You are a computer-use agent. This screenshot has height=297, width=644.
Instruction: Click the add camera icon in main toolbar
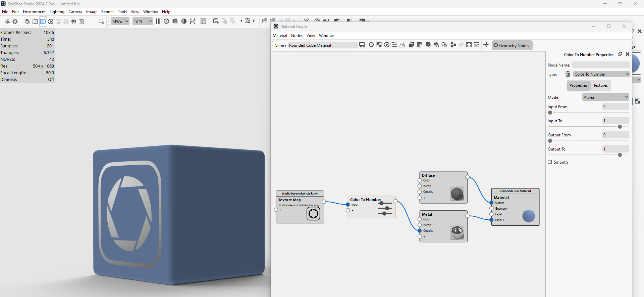(216, 21)
